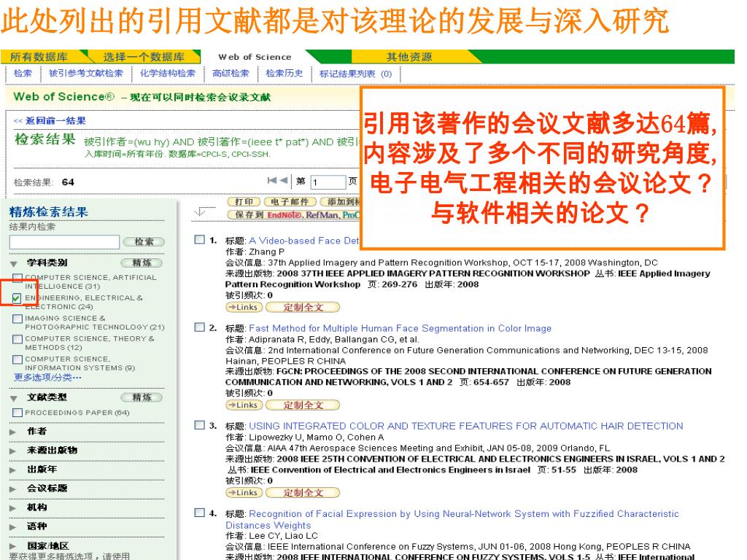Open 高级检索 menu link
The image size is (747, 560).
coord(231,74)
